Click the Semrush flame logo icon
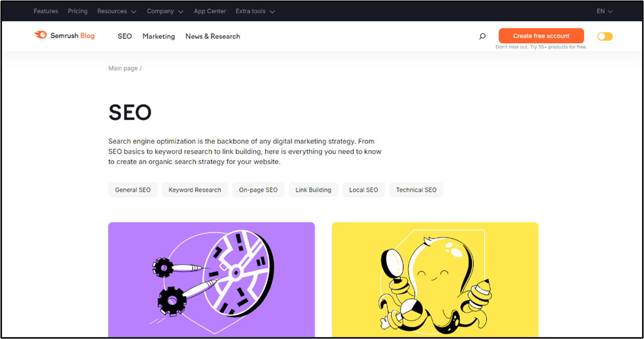 tap(40, 35)
